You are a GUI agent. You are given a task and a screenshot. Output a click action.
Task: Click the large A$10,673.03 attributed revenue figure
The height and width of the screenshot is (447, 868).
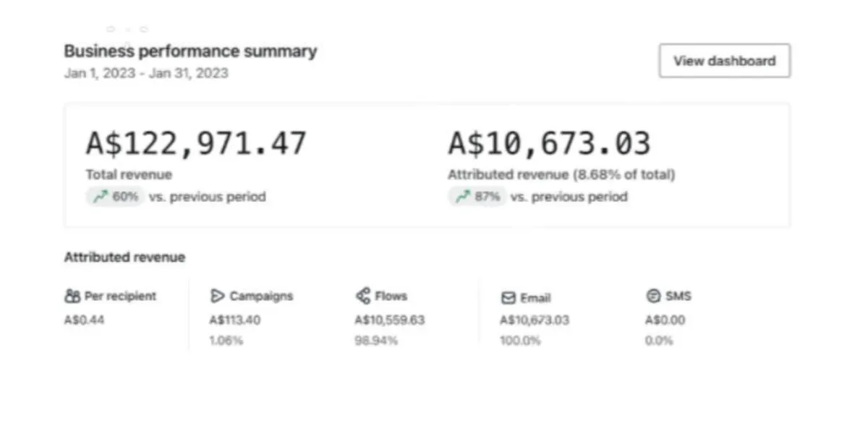pyautogui.click(x=549, y=143)
